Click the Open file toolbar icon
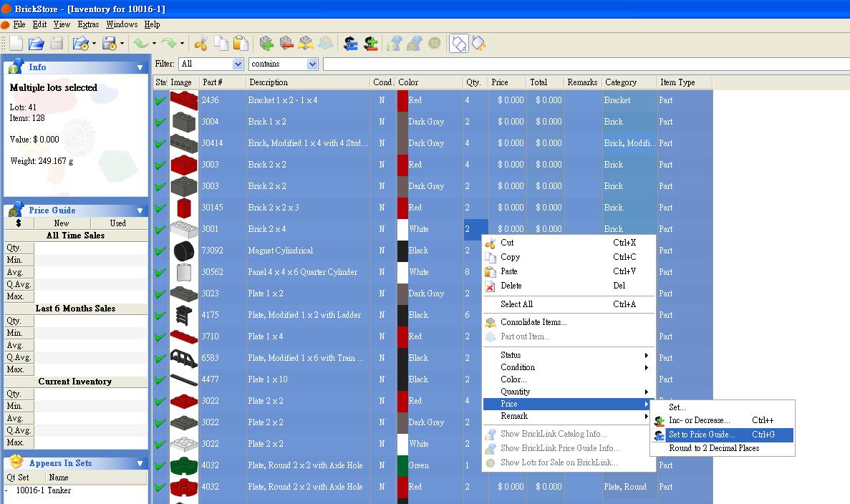850x504 pixels. [37, 44]
